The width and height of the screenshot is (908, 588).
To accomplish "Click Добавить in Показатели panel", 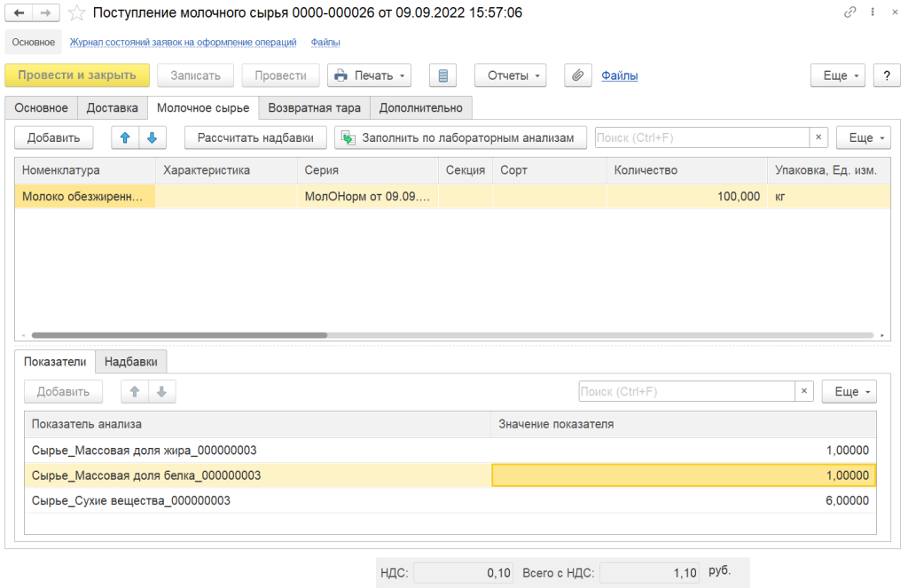I will (63, 392).
